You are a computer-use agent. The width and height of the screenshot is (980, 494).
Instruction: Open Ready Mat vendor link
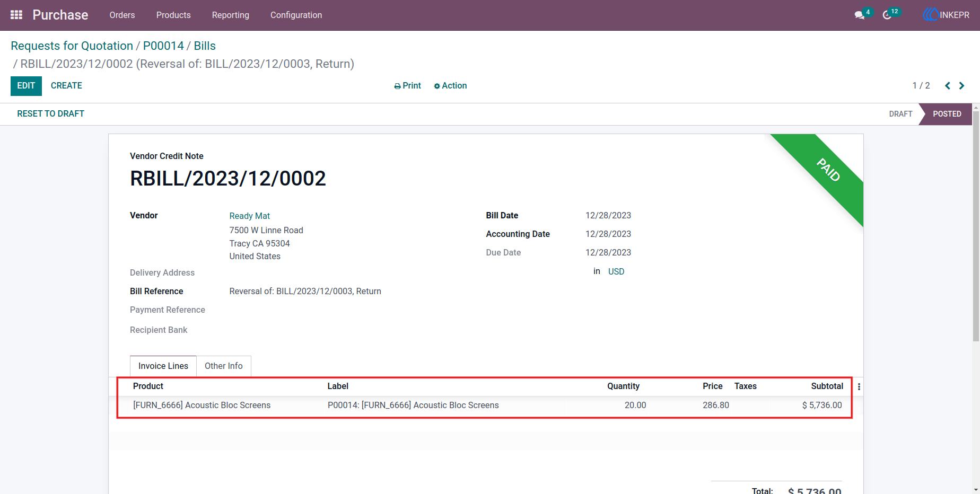point(249,216)
